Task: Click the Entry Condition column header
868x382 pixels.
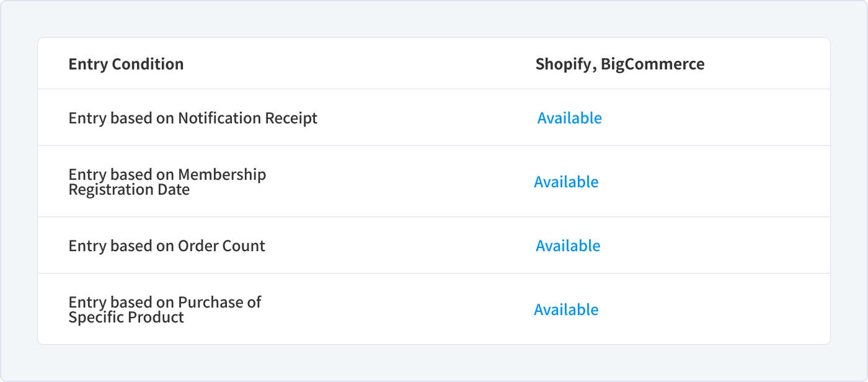Action: tap(126, 64)
